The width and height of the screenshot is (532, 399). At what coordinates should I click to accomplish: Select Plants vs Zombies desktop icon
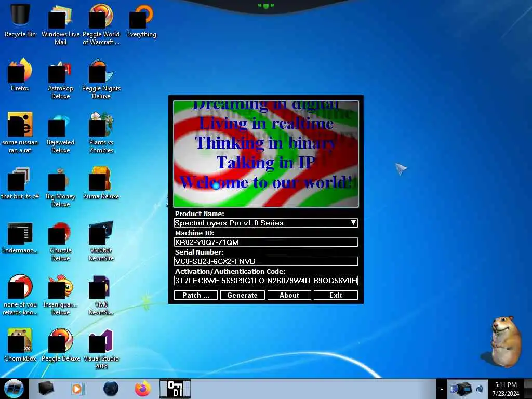pyautogui.click(x=101, y=132)
